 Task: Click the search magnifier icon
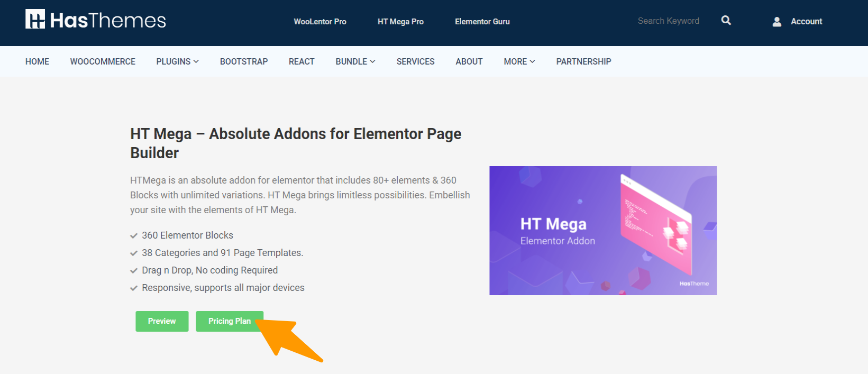[726, 21]
